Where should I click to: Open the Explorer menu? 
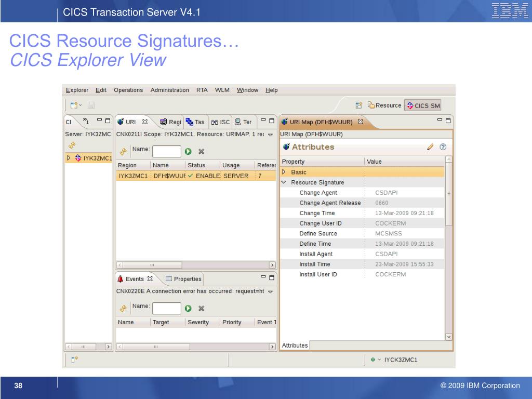click(77, 90)
